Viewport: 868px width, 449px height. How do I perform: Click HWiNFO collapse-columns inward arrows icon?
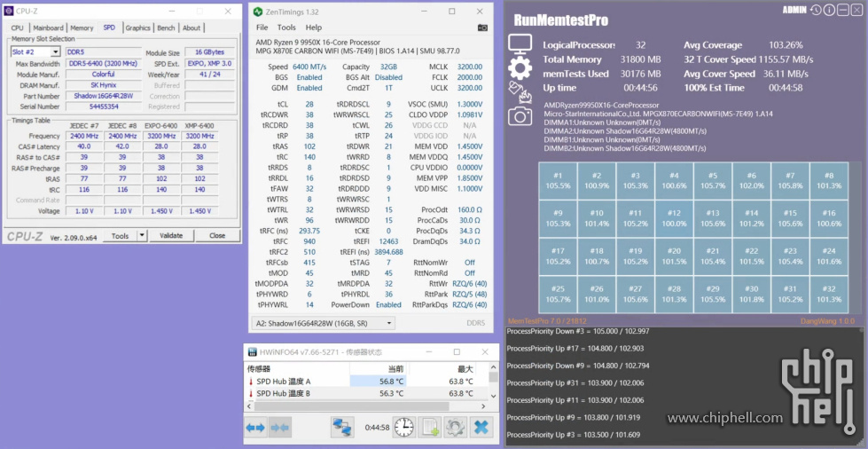279,428
